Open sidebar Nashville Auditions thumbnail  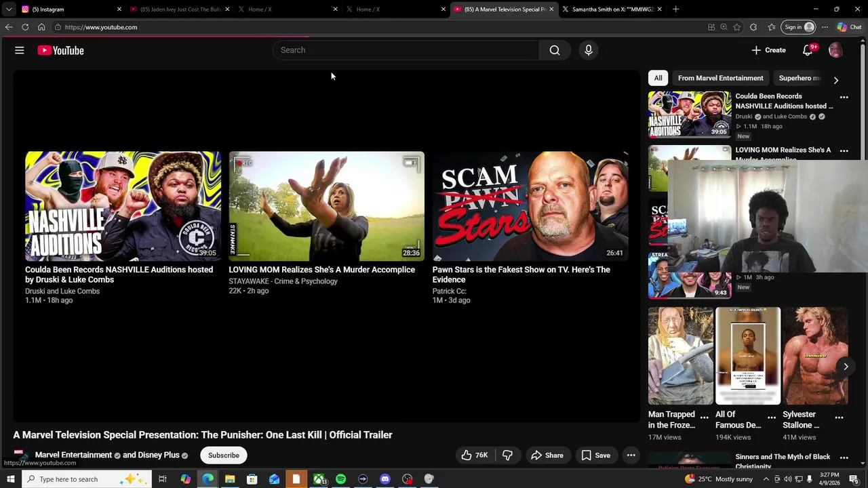(x=689, y=115)
